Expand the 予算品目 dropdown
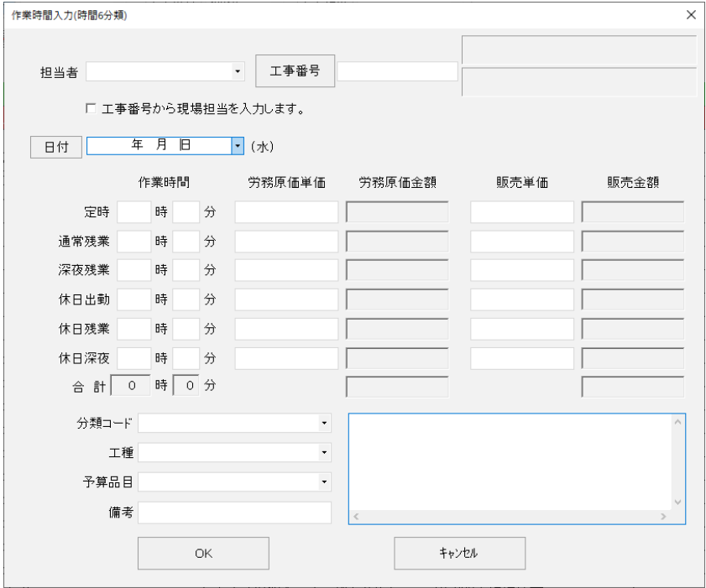706x588 pixels. pos(324,482)
